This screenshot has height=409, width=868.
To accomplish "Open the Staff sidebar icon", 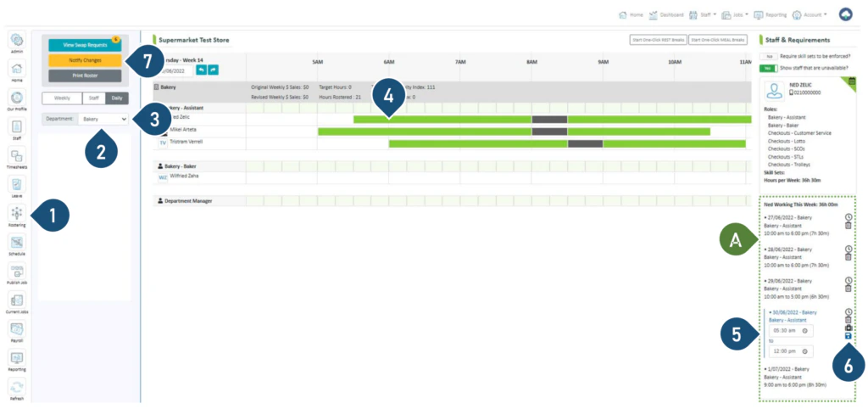I will pyautogui.click(x=17, y=126).
